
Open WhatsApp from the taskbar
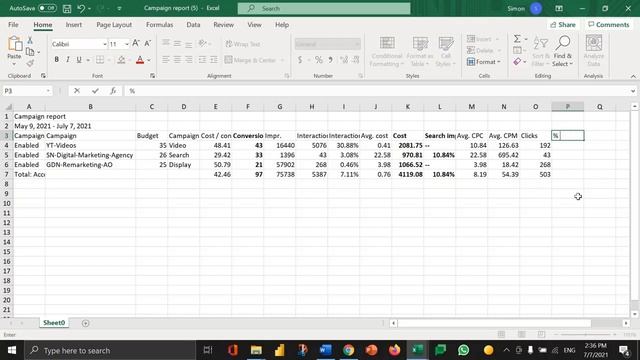click(463, 350)
